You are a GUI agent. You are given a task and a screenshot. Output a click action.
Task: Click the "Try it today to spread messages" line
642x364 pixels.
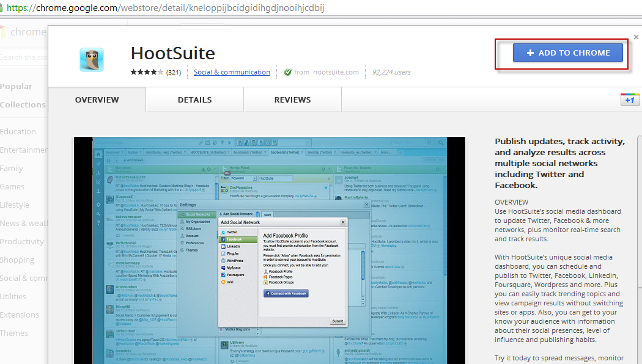(559, 358)
